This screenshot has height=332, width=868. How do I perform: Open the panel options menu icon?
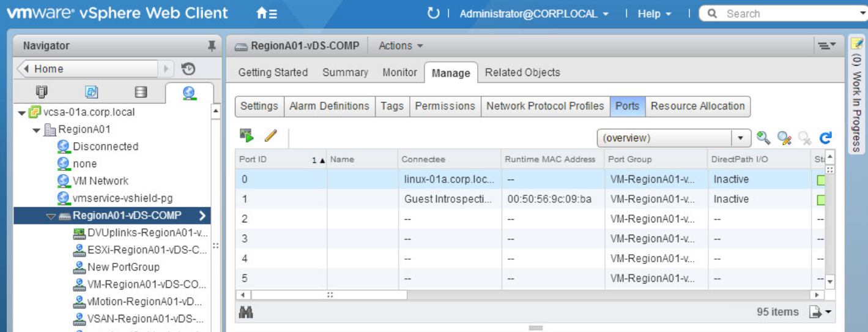click(826, 45)
